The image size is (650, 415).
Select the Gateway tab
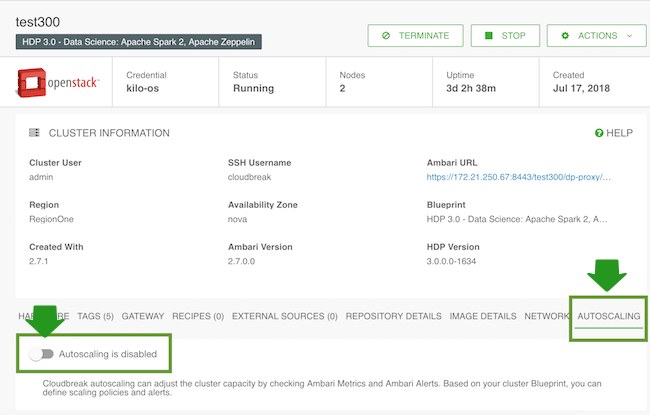pyautogui.click(x=143, y=316)
